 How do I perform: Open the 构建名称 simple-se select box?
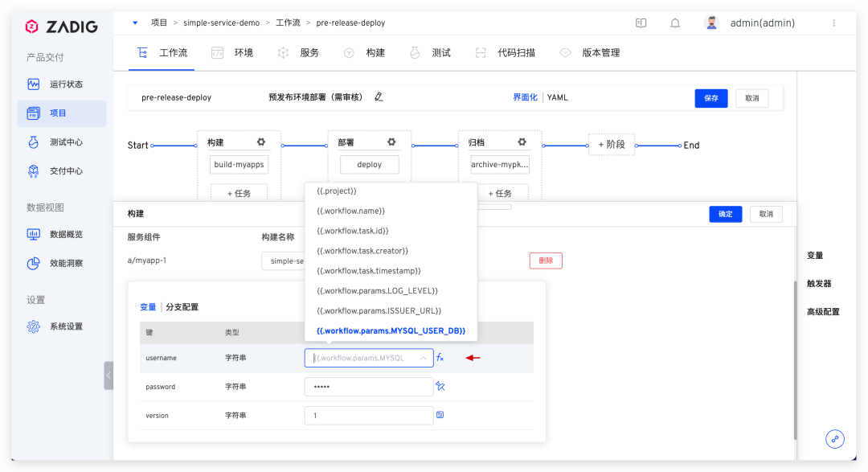click(x=284, y=261)
